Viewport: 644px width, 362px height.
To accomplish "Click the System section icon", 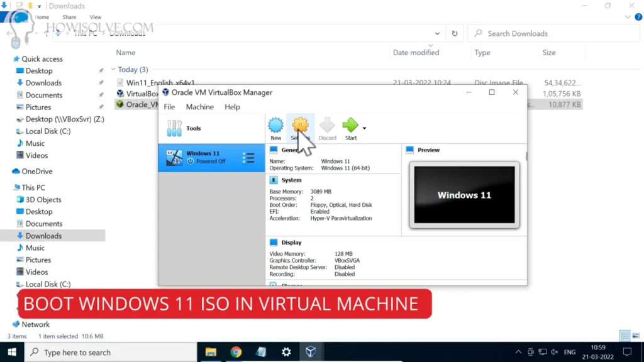I will coord(274,180).
